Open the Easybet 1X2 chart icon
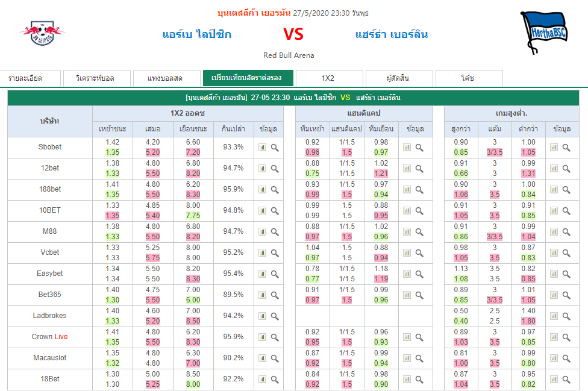This screenshot has height=391, width=588. click(262, 274)
